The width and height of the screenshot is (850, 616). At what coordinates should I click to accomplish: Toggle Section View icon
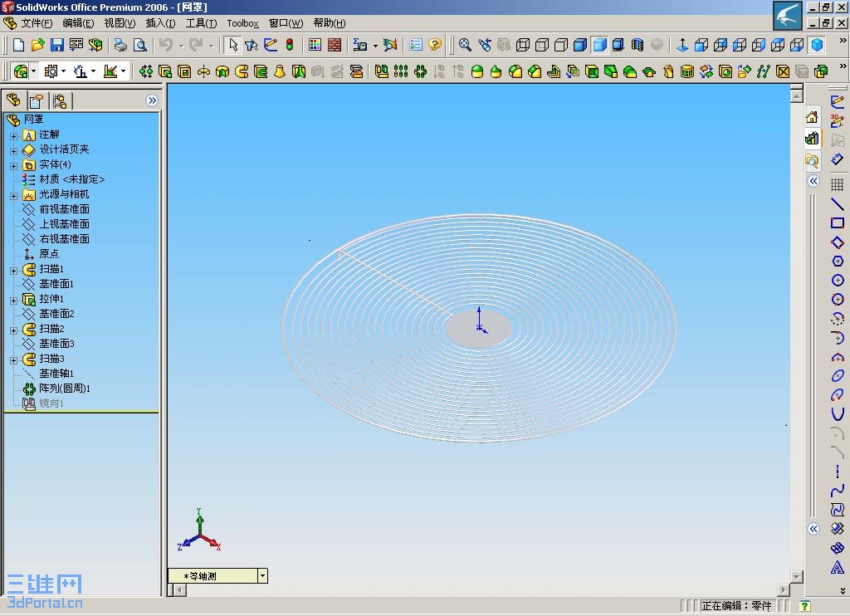pos(637,45)
